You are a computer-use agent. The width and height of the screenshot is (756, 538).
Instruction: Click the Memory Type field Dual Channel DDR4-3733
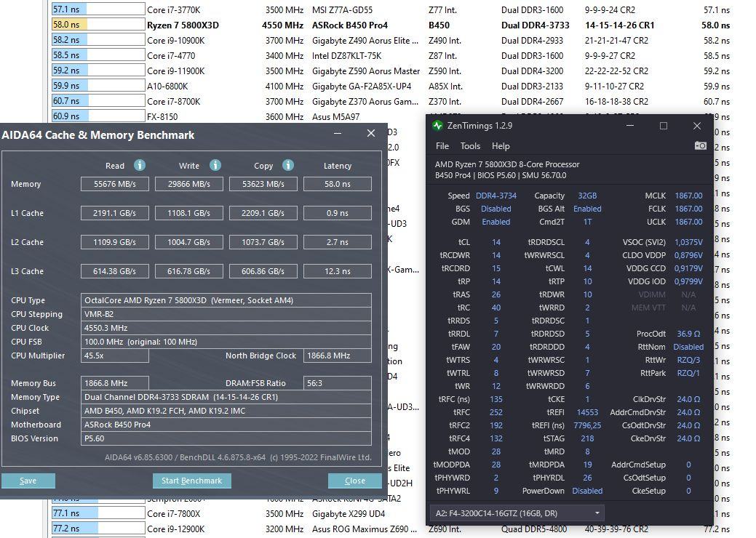(226, 397)
